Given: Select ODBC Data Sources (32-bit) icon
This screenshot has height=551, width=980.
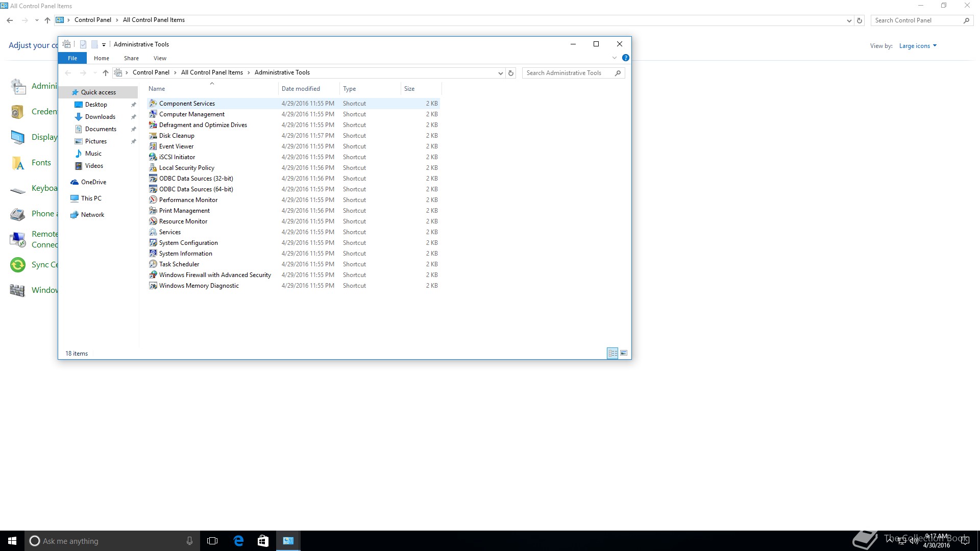Looking at the screenshot, I should pyautogui.click(x=153, y=178).
